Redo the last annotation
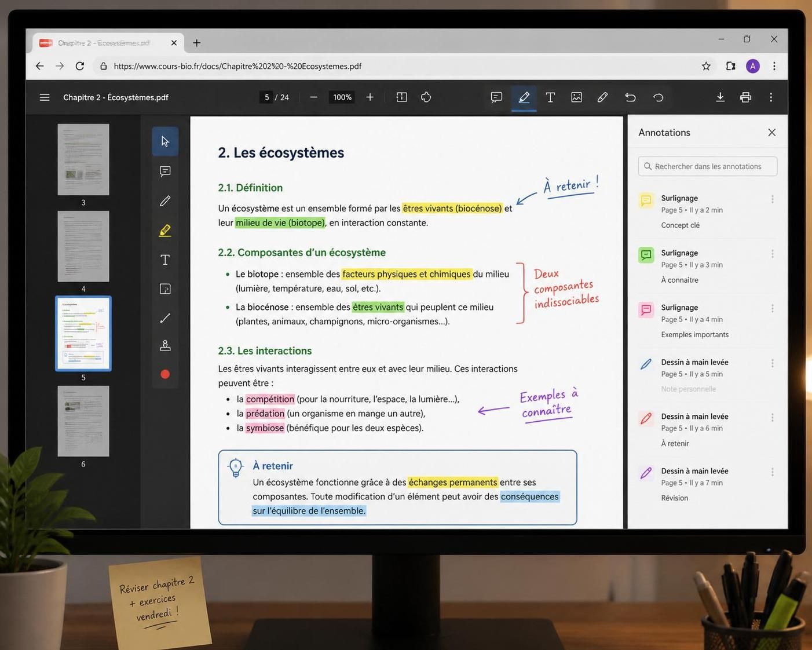 [658, 97]
